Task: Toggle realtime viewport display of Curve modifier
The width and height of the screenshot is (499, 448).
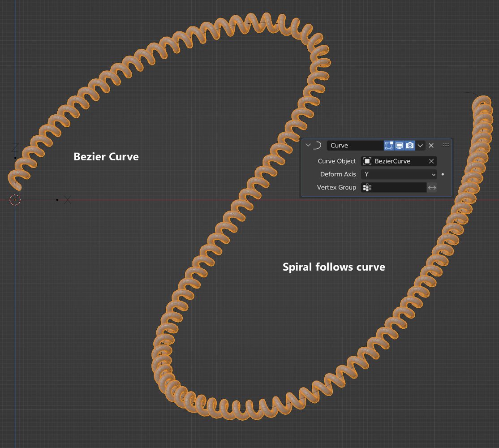Action: point(400,145)
